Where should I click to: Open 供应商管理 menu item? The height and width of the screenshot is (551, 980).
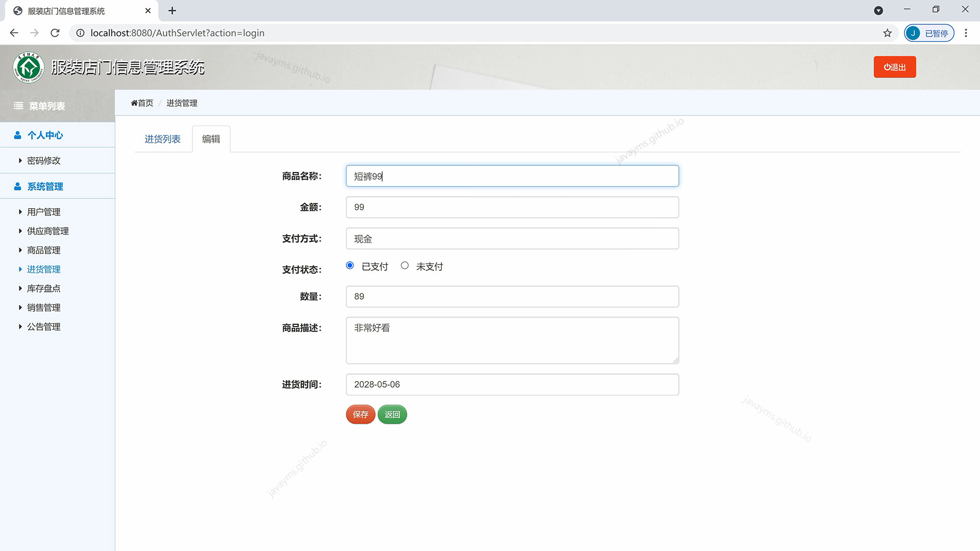[x=48, y=231]
